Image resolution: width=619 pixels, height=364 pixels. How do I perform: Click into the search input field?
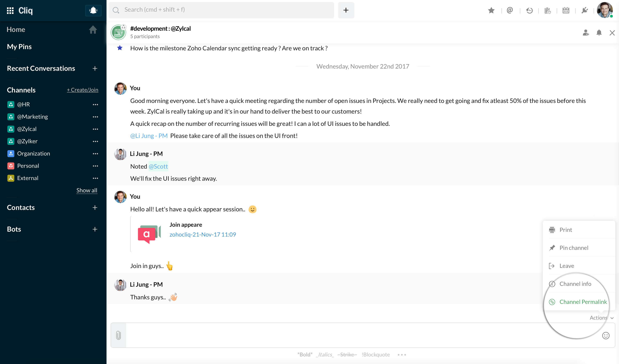pyautogui.click(x=221, y=10)
